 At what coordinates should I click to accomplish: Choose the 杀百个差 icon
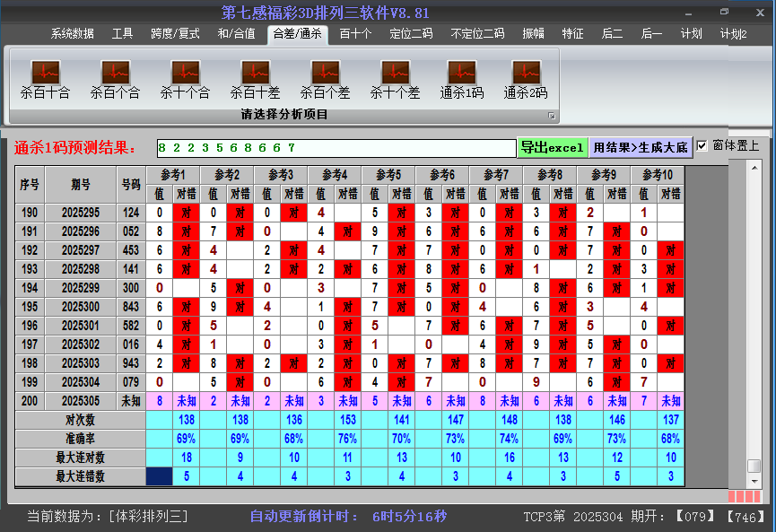(x=325, y=72)
